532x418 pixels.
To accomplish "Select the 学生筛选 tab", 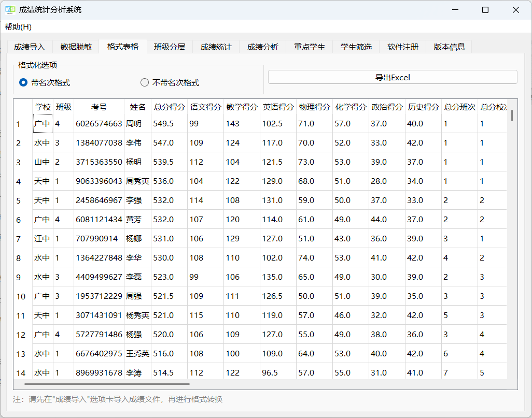I will pyautogui.click(x=356, y=46).
